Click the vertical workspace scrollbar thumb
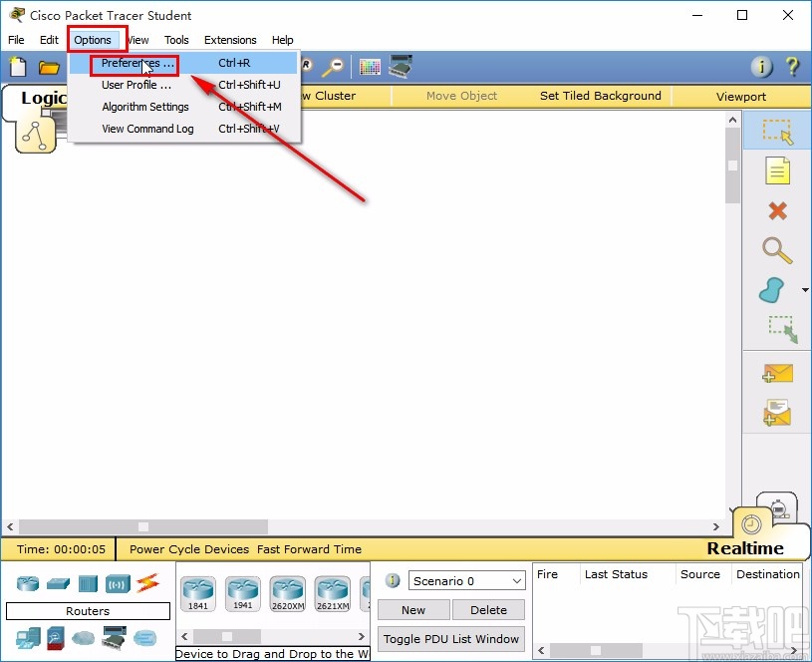 click(732, 165)
